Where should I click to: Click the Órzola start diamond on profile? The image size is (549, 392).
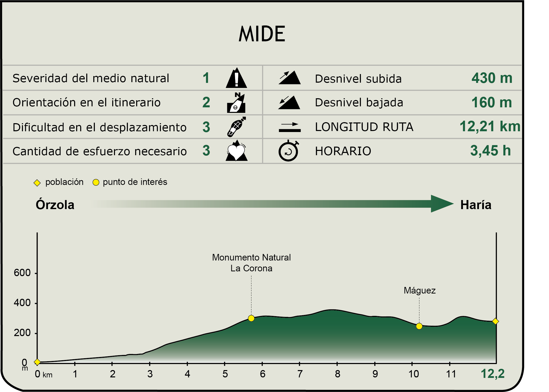(37, 362)
